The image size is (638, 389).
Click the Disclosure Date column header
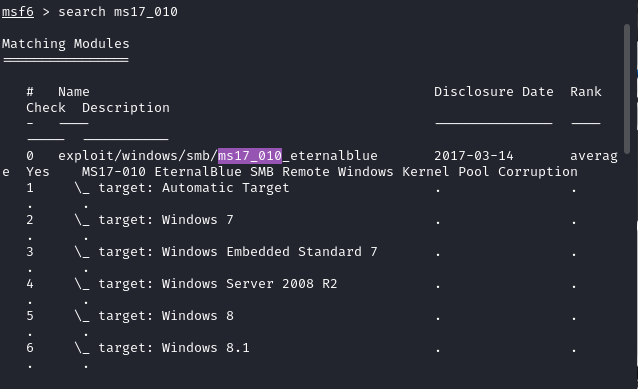click(494, 92)
